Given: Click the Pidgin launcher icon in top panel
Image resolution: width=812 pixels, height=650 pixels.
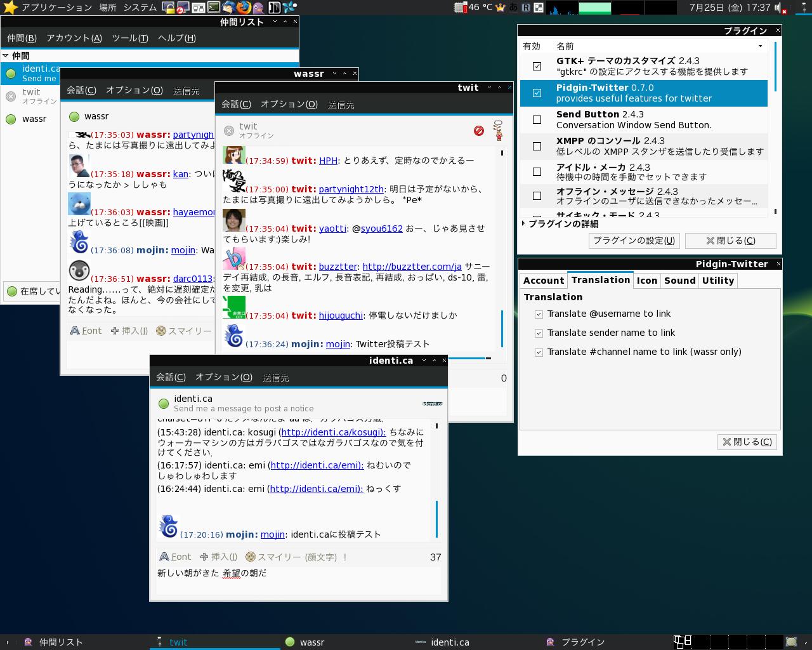Looking at the screenshot, I should point(259,8).
